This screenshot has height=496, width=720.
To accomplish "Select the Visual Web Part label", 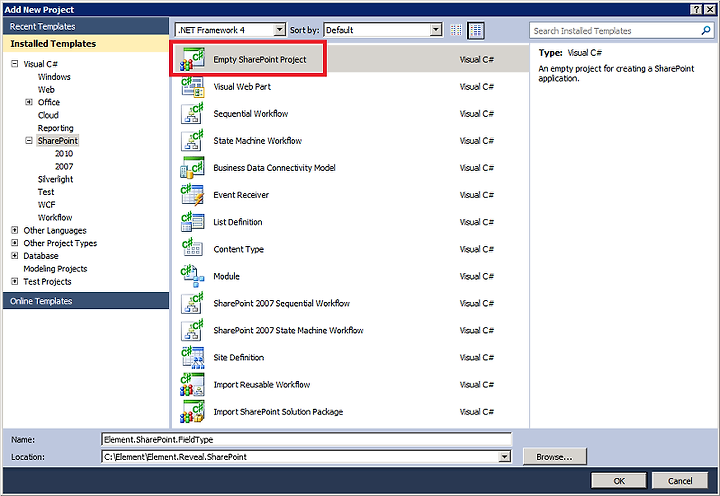I will (242, 86).
